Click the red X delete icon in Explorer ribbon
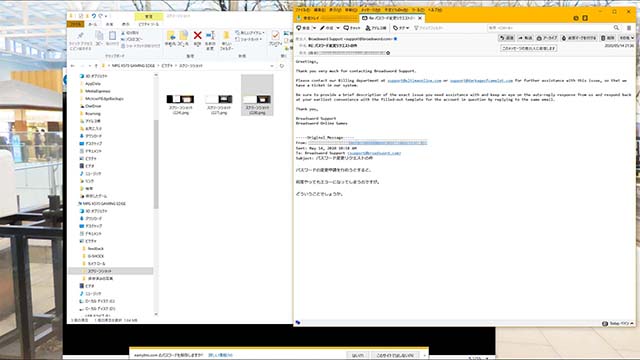Viewport: 640px width, 360px height. pyautogui.click(x=198, y=36)
